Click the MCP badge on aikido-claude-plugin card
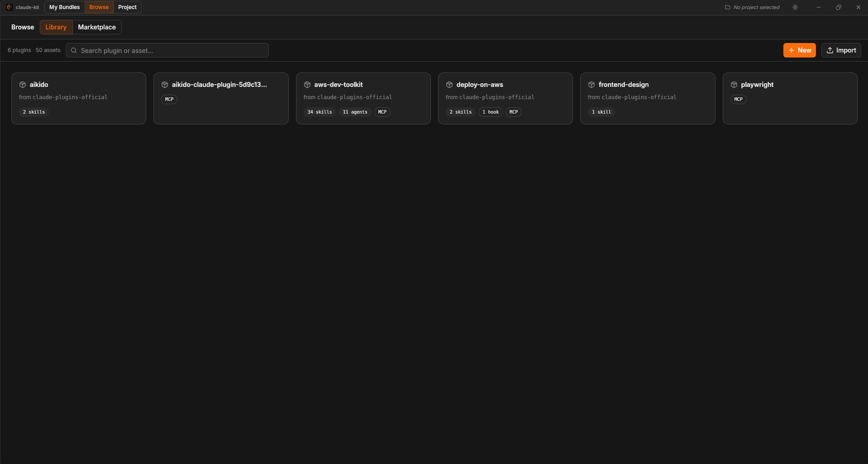868x464 pixels. pyautogui.click(x=169, y=99)
